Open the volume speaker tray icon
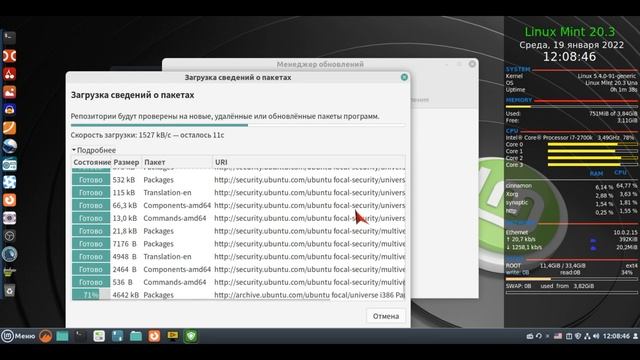Screen dimensions: 640x360 click(596, 336)
